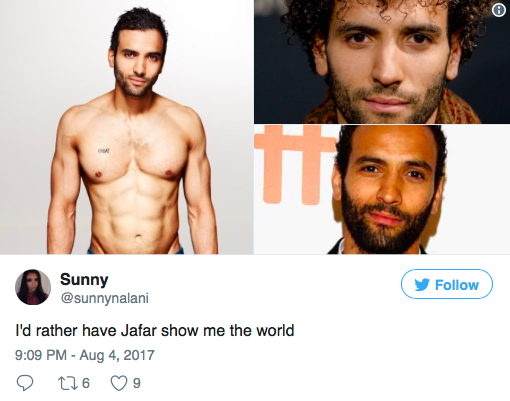Open the @sunnynalani handle link

104,298
